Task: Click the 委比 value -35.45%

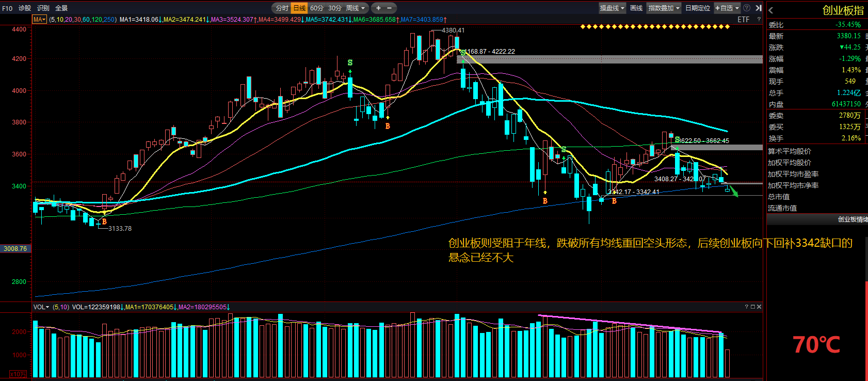Action: coord(848,25)
